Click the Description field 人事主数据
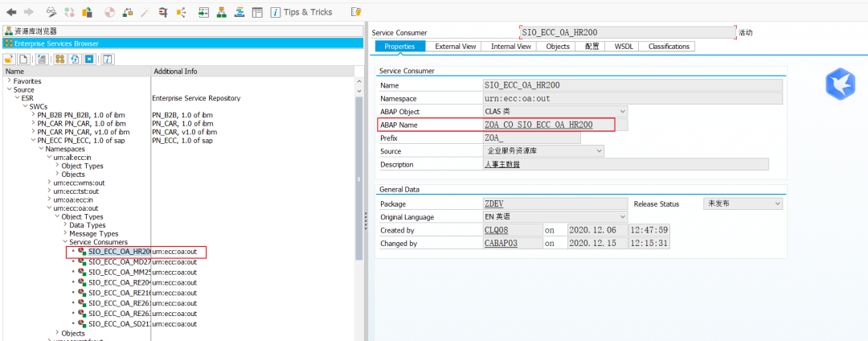This screenshot has width=868, height=341. [625, 164]
